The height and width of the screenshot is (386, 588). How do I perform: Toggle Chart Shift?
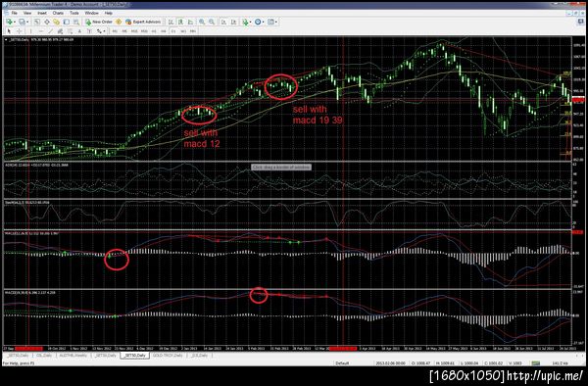[x=233, y=22]
